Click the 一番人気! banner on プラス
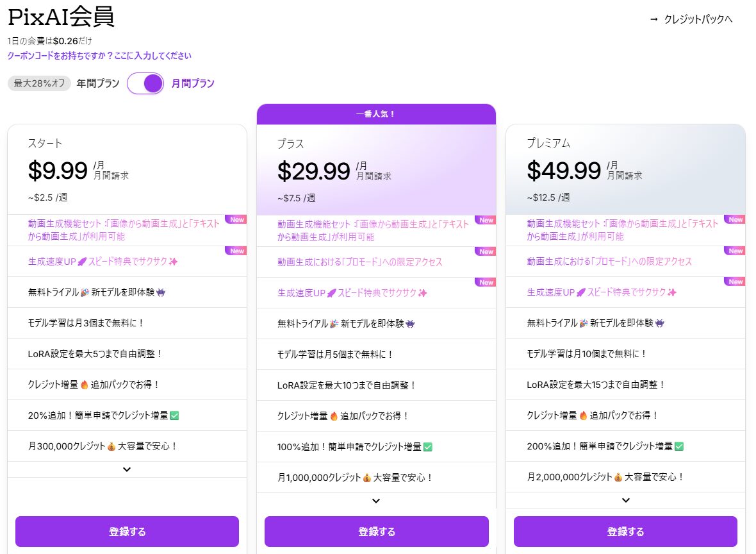 click(376, 114)
